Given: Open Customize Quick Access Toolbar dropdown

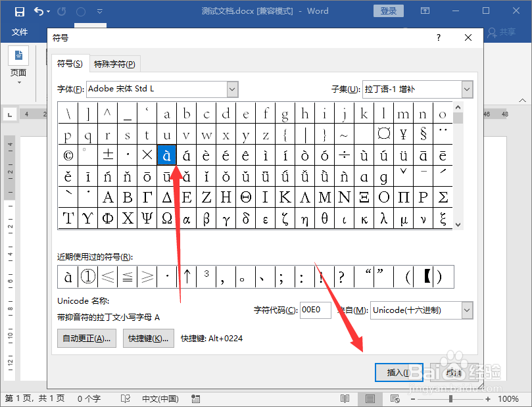Looking at the screenshot, I should [x=100, y=12].
